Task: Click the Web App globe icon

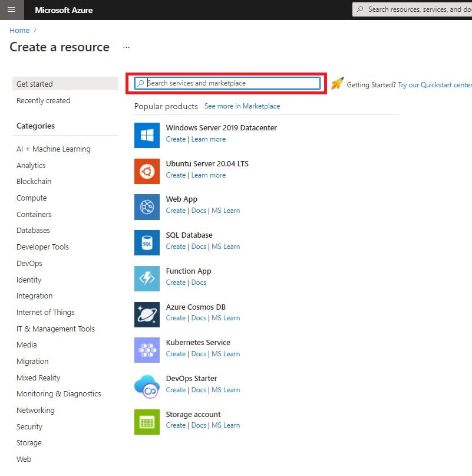Action: tap(147, 207)
